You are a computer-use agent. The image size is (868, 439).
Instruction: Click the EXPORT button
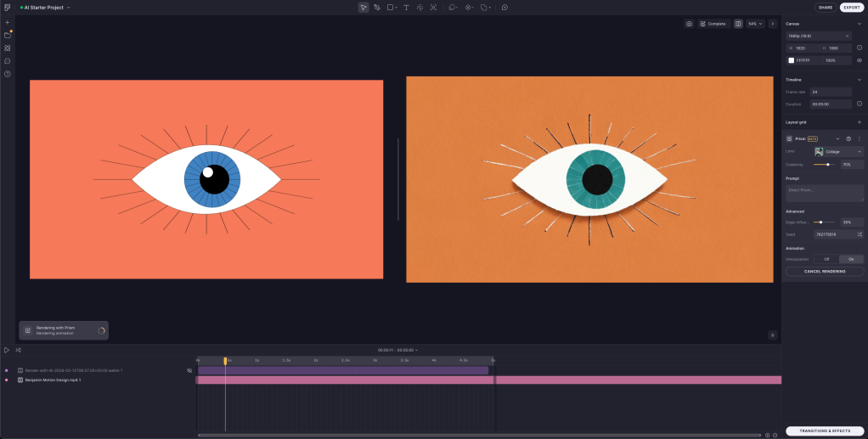tap(851, 7)
